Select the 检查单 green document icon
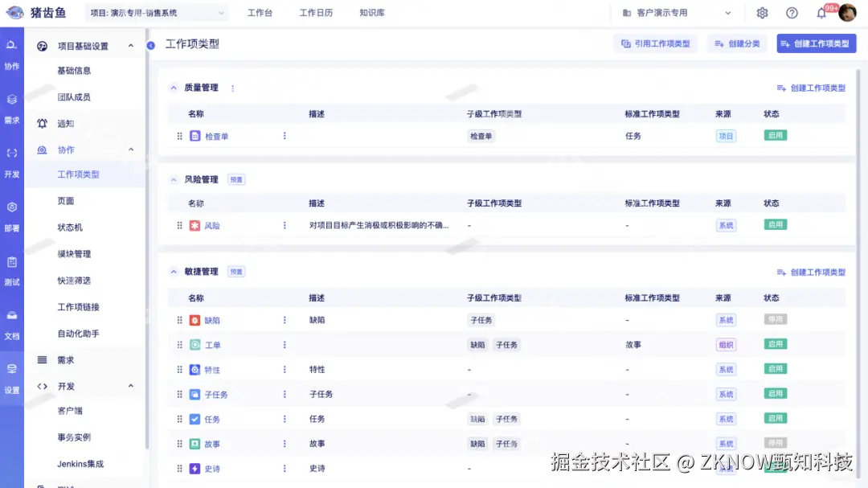This screenshot has width=868, height=488. click(x=193, y=135)
